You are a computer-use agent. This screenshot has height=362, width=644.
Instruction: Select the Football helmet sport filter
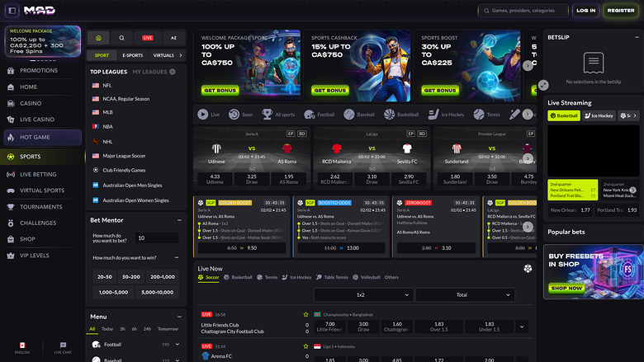320,115
